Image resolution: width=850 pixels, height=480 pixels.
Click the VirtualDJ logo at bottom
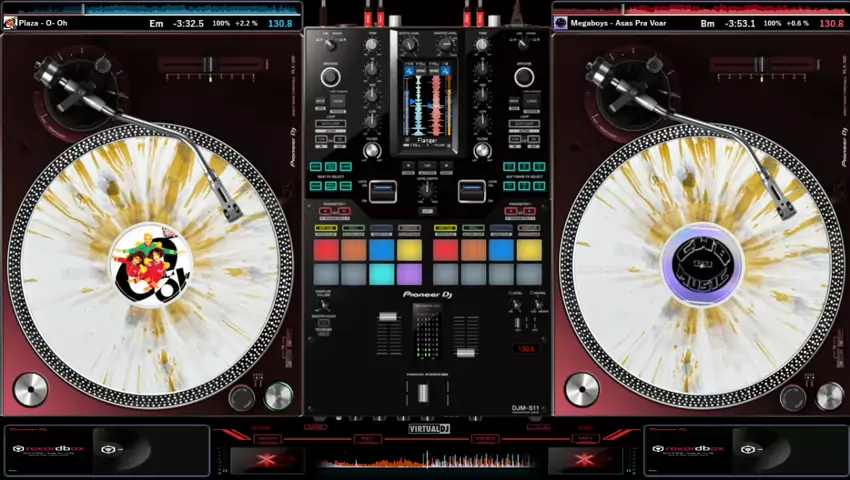427,429
